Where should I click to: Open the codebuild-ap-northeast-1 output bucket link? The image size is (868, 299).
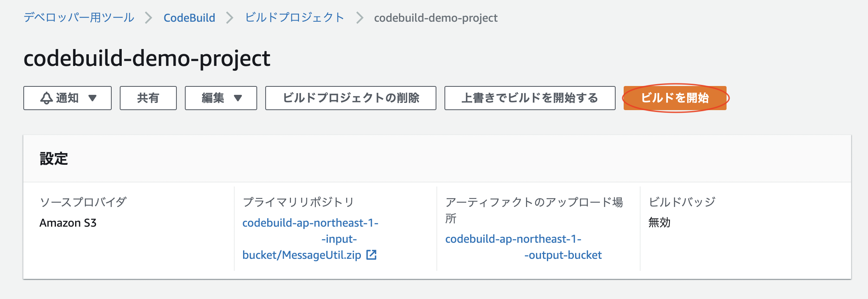point(522,248)
